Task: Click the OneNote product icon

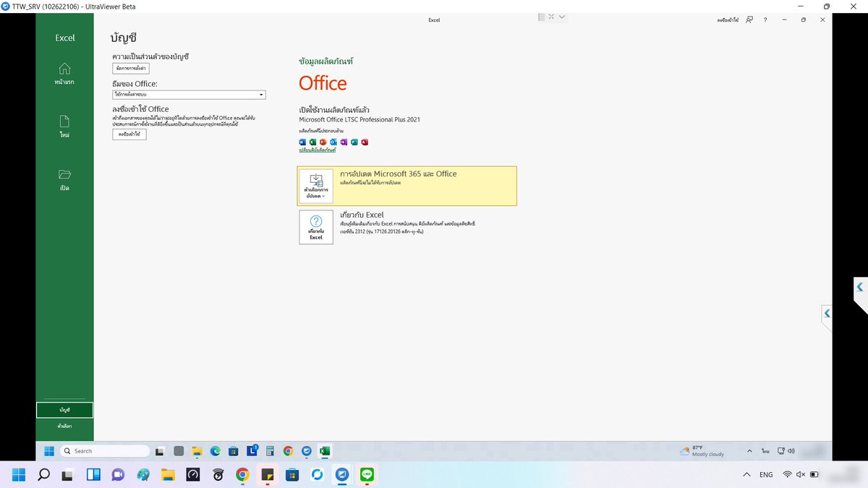Action: (x=344, y=142)
